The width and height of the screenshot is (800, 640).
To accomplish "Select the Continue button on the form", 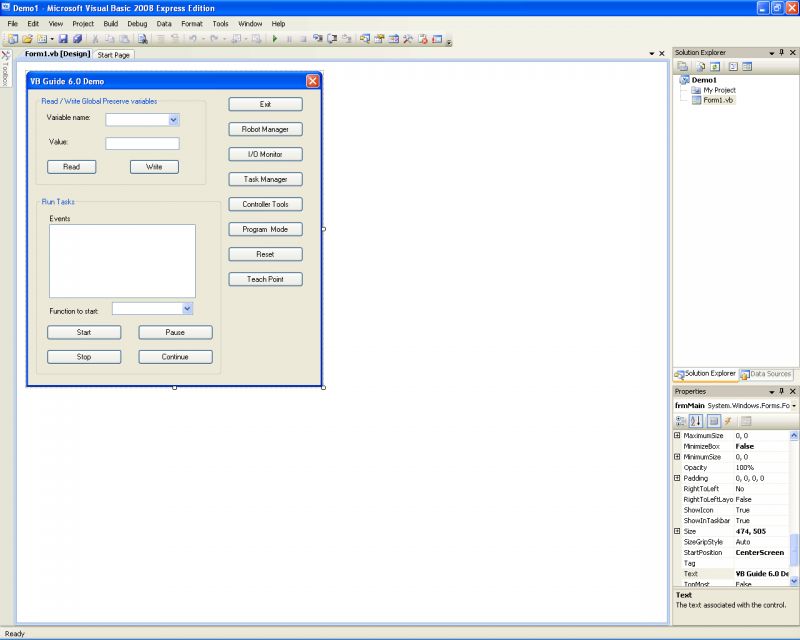I will tap(176, 357).
